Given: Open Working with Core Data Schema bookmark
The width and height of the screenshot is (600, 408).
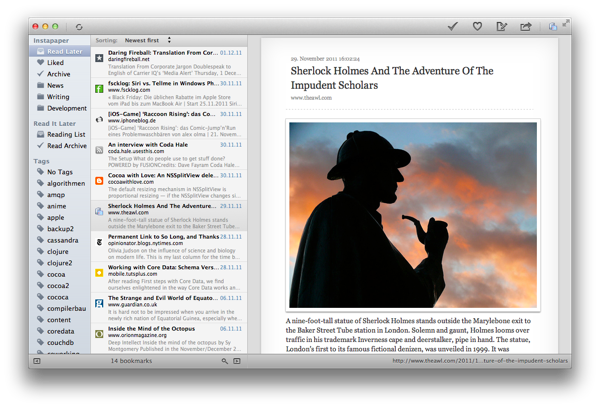Looking at the screenshot, I should tap(169, 277).
